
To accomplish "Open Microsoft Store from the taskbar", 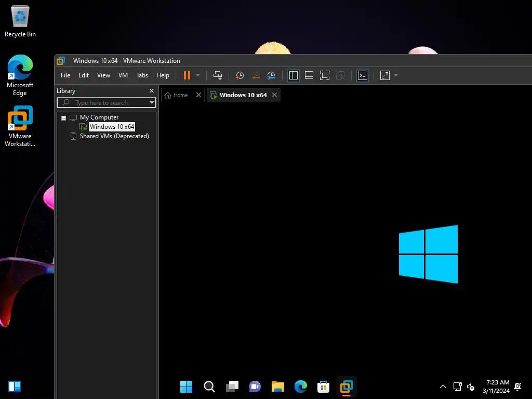I will [x=323, y=387].
